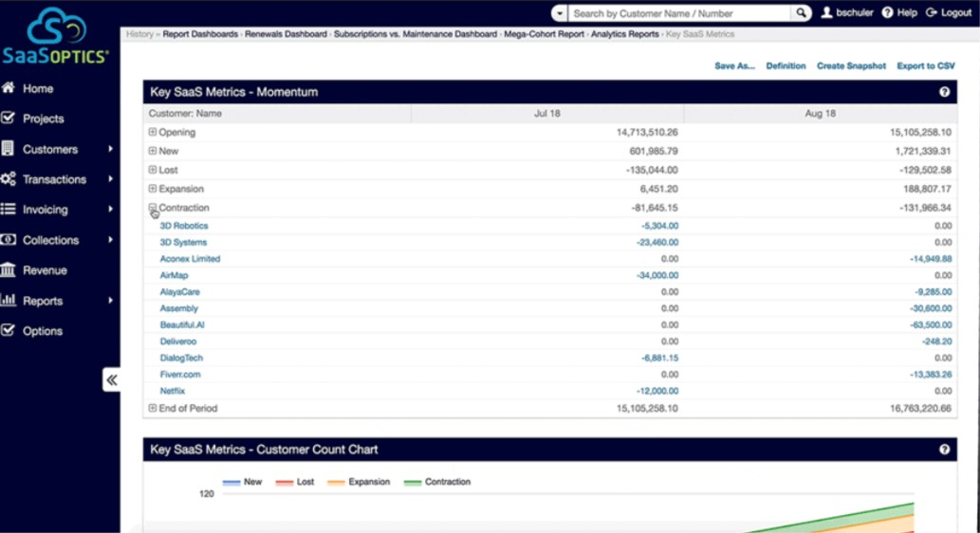Expand the Opening row
Viewport: 980px width, 533px height.
(x=153, y=132)
